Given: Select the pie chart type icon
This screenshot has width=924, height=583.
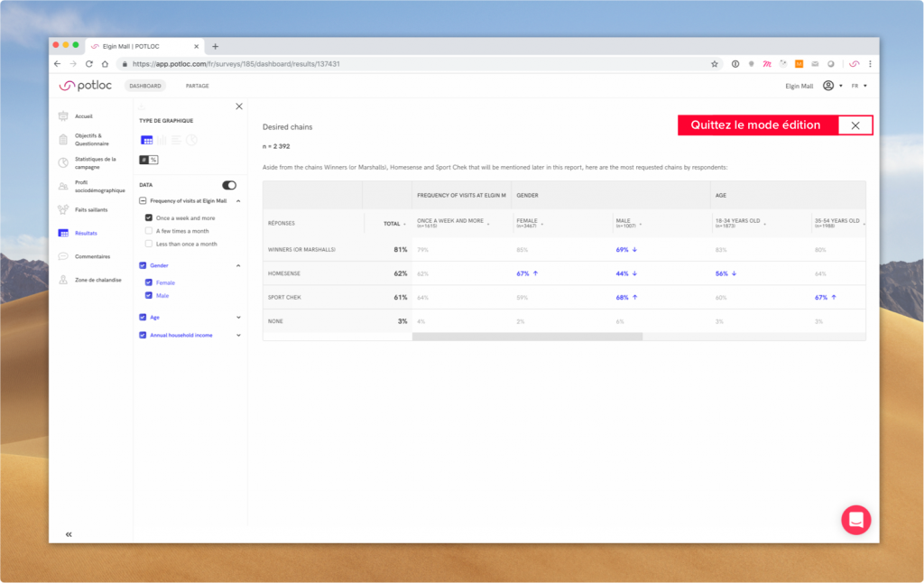Looking at the screenshot, I should click(x=191, y=140).
